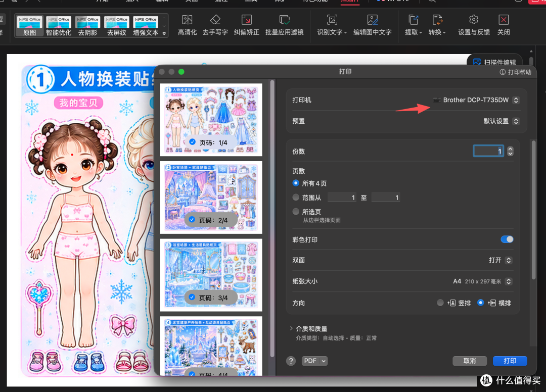Apply the 智能优化 smart optimize filter

click(x=59, y=26)
